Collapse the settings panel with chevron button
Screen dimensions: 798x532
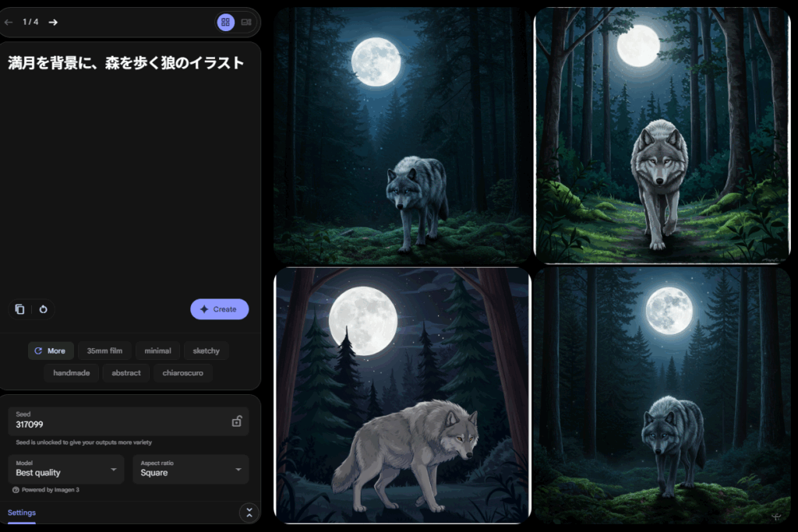[x=249, y=513]
